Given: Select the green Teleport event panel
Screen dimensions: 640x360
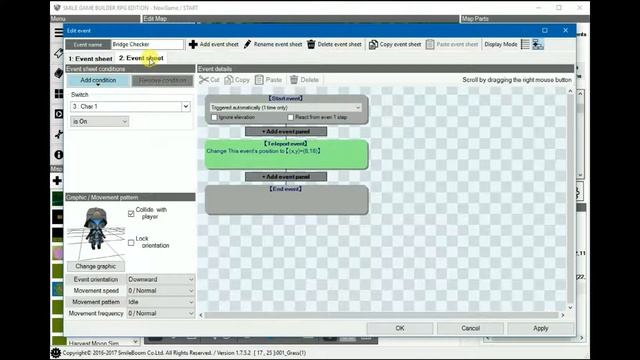Looking at the screenshot, I should point(286,154).
